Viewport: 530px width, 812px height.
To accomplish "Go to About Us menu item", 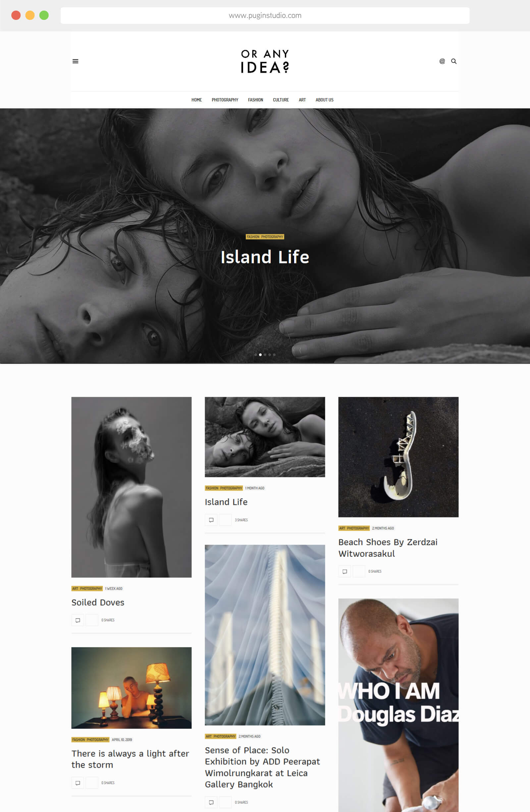I will [324, 100].
